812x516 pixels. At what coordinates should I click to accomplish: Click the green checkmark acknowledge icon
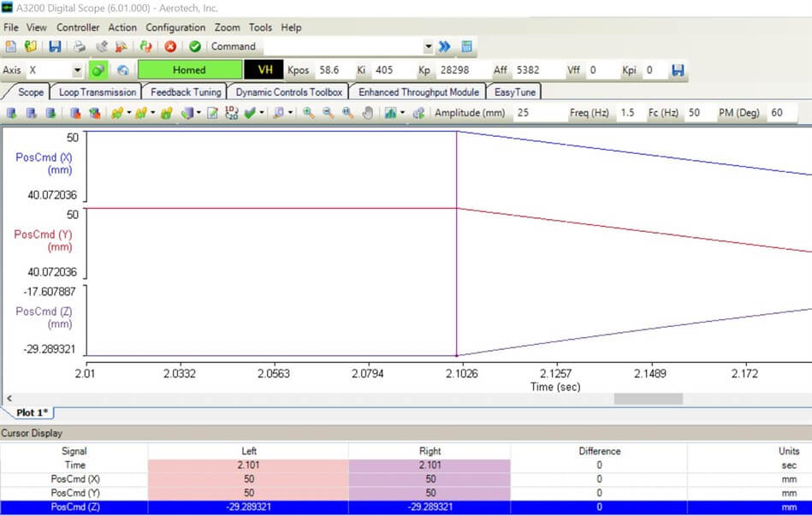click(195, 46)
